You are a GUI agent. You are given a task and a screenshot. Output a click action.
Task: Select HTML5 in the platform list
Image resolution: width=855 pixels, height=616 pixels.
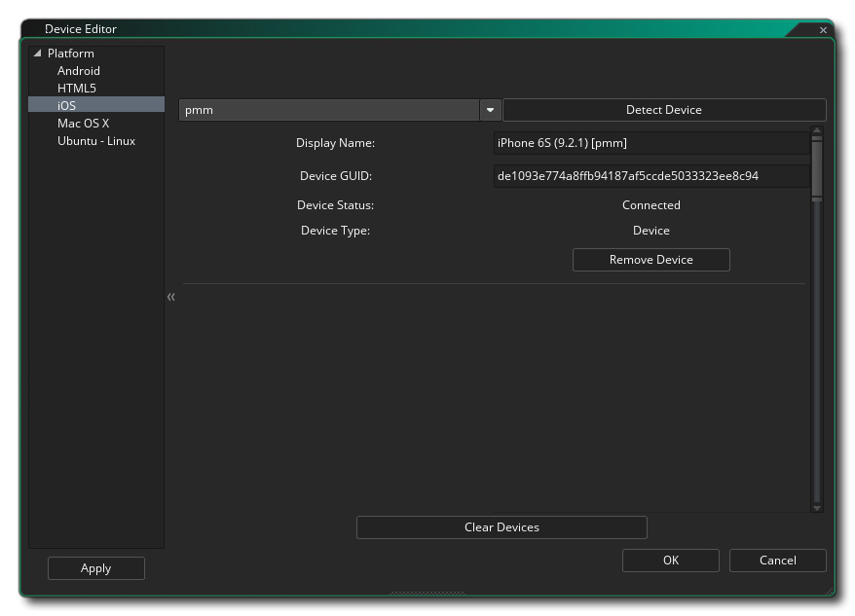pyautogui.click(x=76, y=89)
